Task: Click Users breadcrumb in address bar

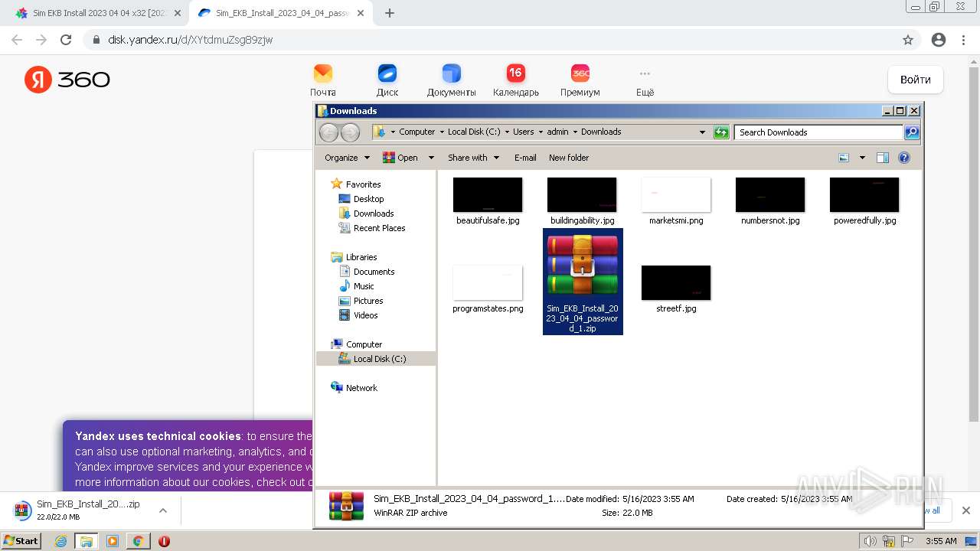Action: coord(524,132)
